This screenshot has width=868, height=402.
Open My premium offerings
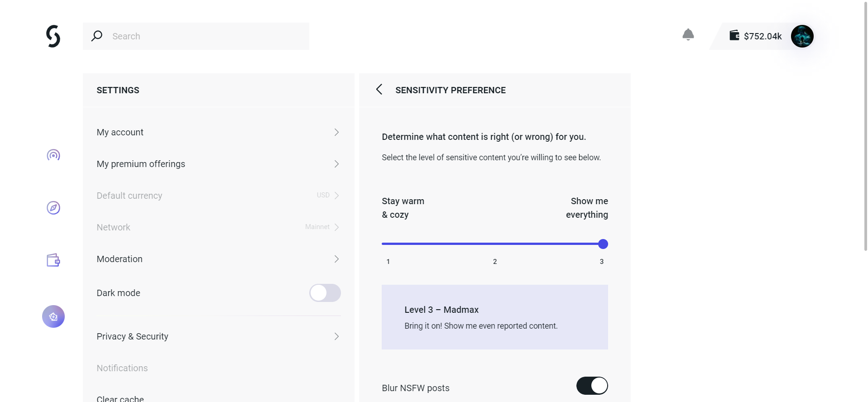coord(218,164)
